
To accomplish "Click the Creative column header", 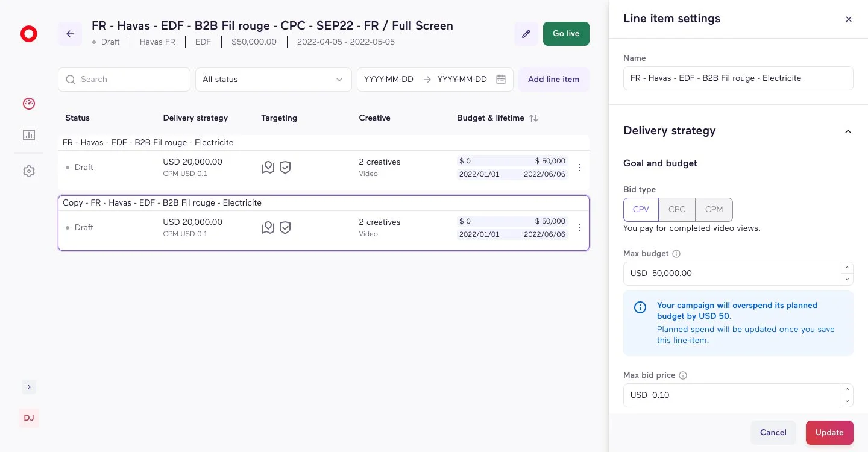I will pos(375,118).
